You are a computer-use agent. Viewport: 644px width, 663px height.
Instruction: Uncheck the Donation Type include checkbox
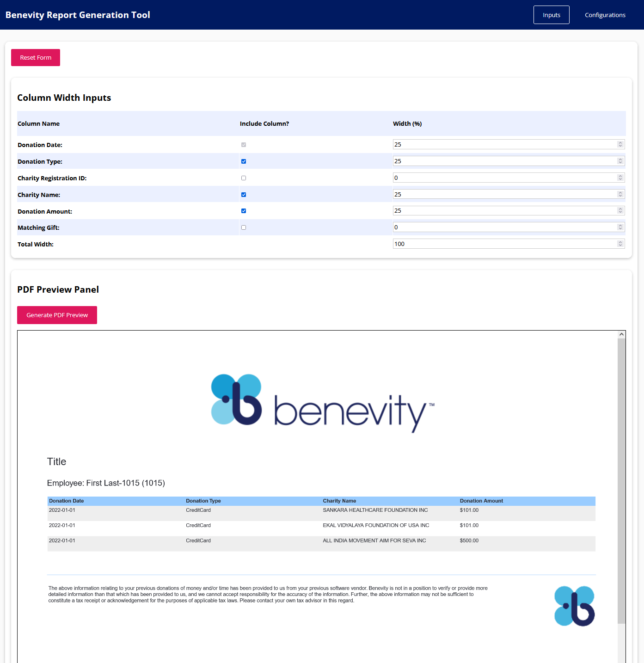[x=244, y=161]
